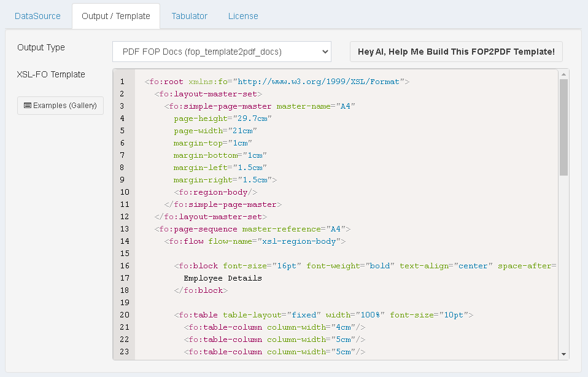Open the DataSource tab
Image resolution: width=588 pixels, height=377 pixels.
(x=37, y=16)
